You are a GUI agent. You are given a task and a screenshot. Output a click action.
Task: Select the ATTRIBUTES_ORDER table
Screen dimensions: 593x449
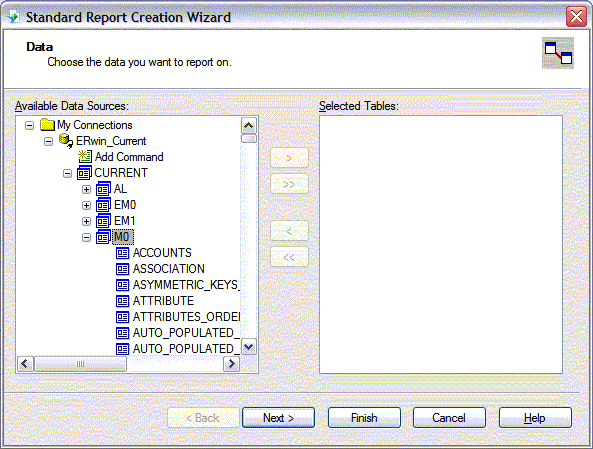(x=186, y=317)
